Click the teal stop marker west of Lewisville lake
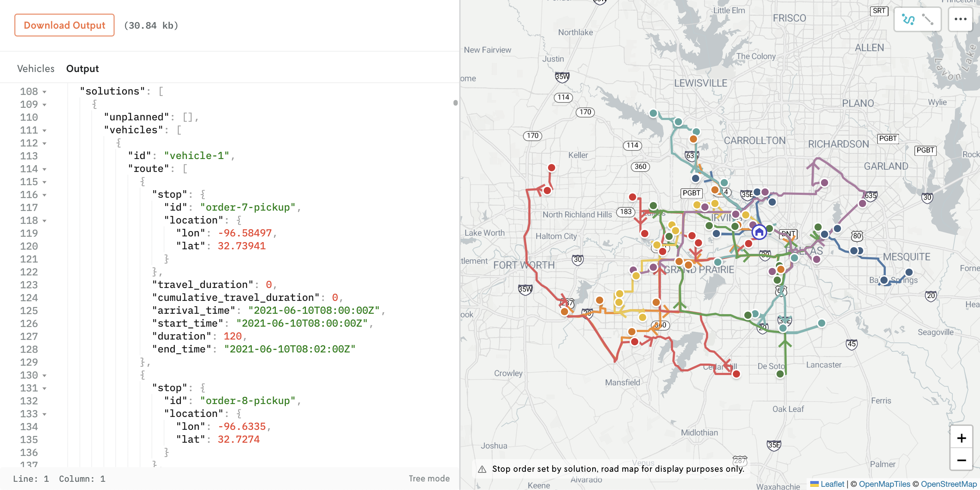The image size is (980, 490). tap(653, 113)
